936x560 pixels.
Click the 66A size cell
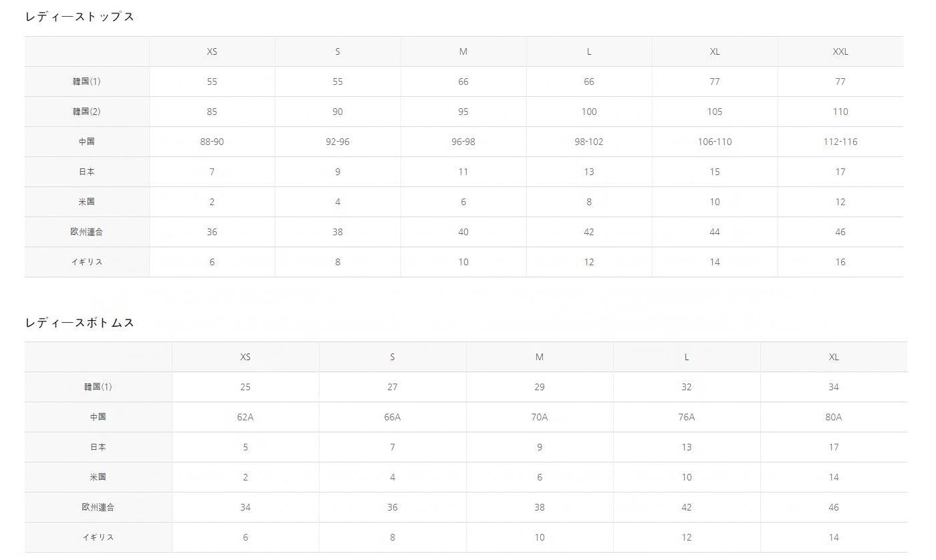tap(392, 417)
